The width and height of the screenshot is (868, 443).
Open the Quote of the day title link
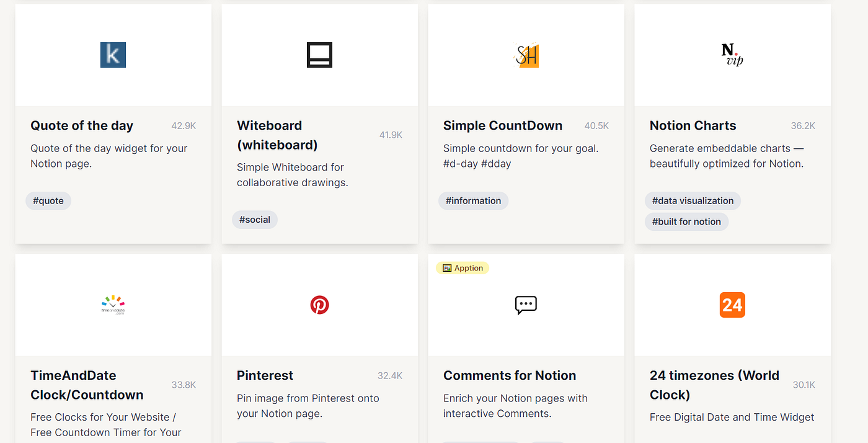pos(81,125)
